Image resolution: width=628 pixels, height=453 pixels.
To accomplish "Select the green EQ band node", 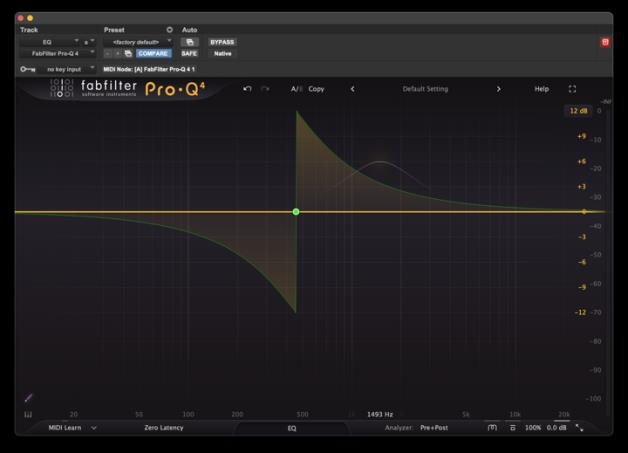I will click(296, 212).
